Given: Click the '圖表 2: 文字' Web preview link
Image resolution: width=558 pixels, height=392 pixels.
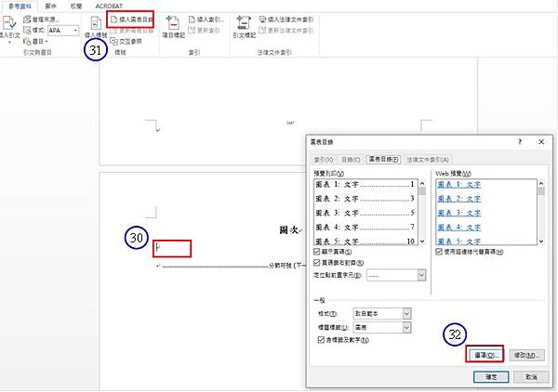Looking at the screenshot, I should click(x=459, y=199).
